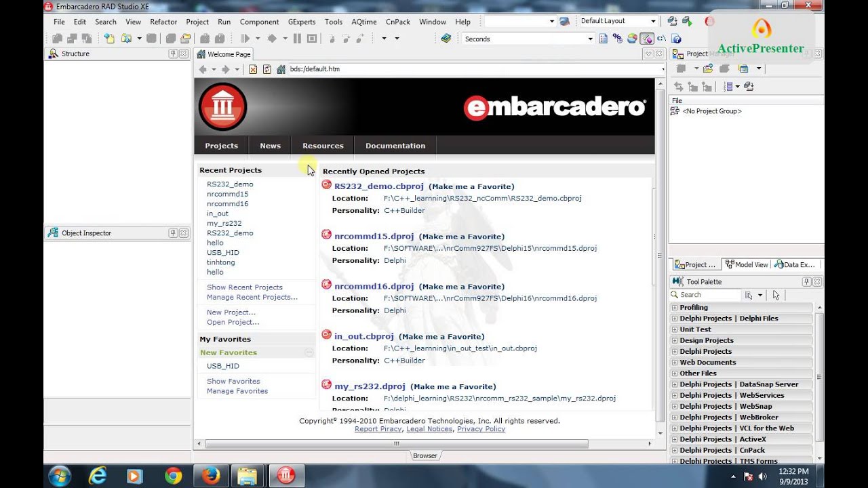The height and width of the screenshot is (488, 868).
Task: Open Internet Explorer from the taskbar
Action: [x=98, y=476]
